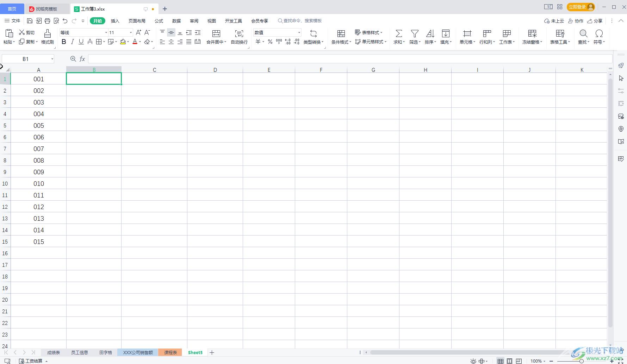
Task: Open the Data (数据) tab
Action: coord(176,21)
